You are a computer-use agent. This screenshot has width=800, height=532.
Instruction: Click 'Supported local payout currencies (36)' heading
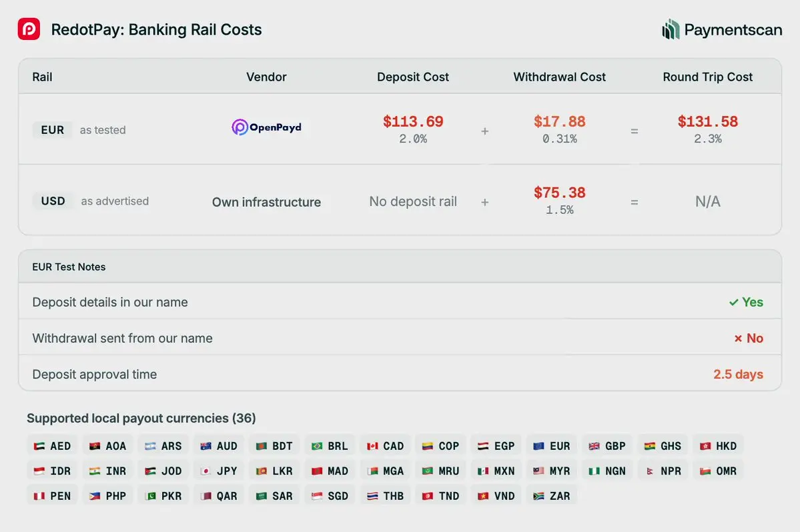click(141, 419)
